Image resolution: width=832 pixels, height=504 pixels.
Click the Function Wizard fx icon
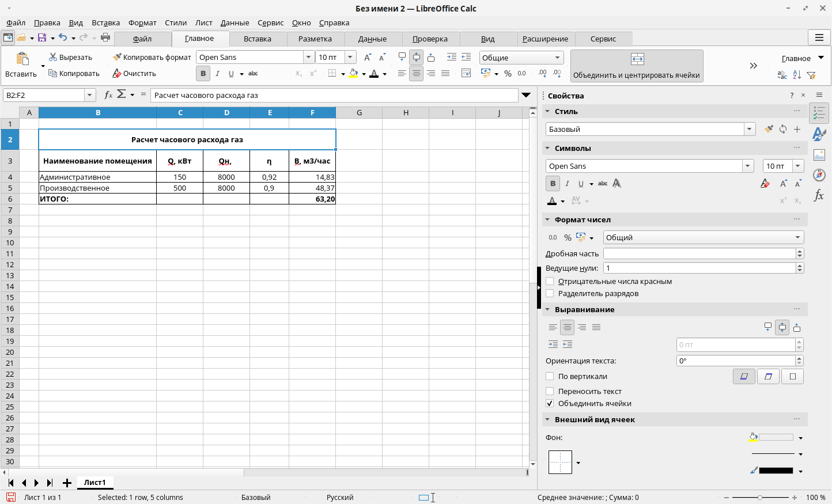(x=108, y=95)
